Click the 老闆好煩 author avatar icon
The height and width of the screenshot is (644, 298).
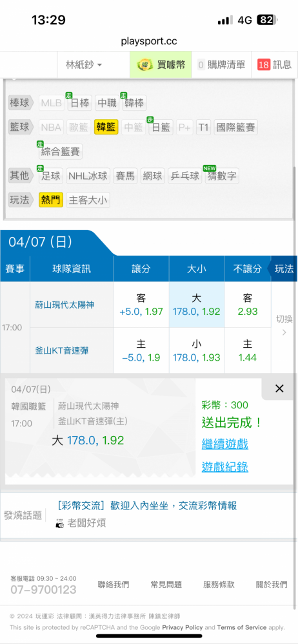point(60,523)
